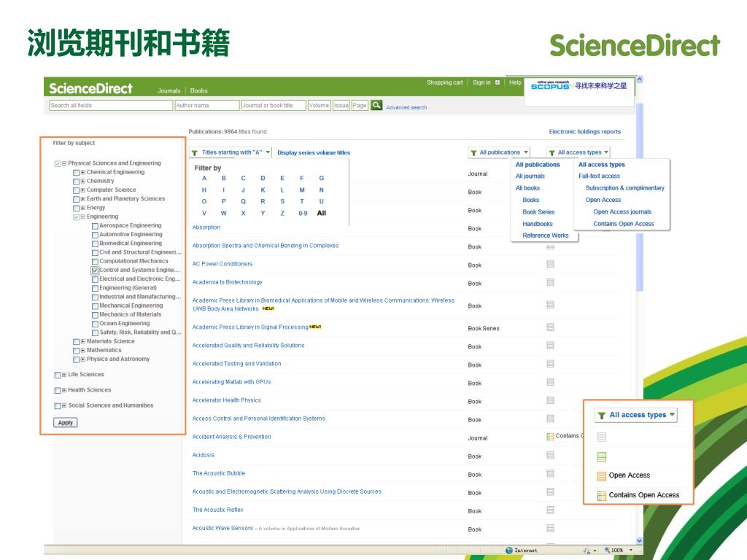Expand the Chemistry subject node

pos(83,182)
